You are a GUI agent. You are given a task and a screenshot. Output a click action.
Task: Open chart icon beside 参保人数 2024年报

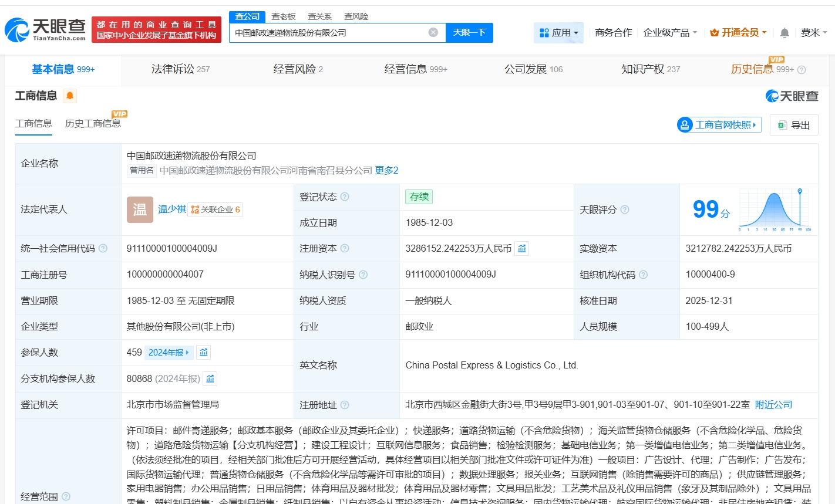point(204,352)
